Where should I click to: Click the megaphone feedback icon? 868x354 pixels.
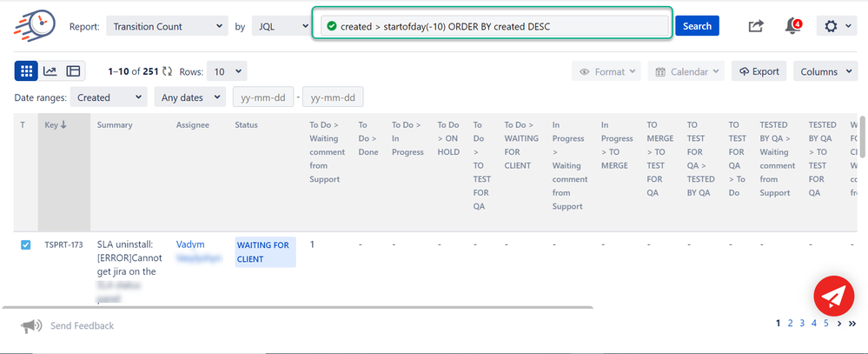click(x=31, y=326)
